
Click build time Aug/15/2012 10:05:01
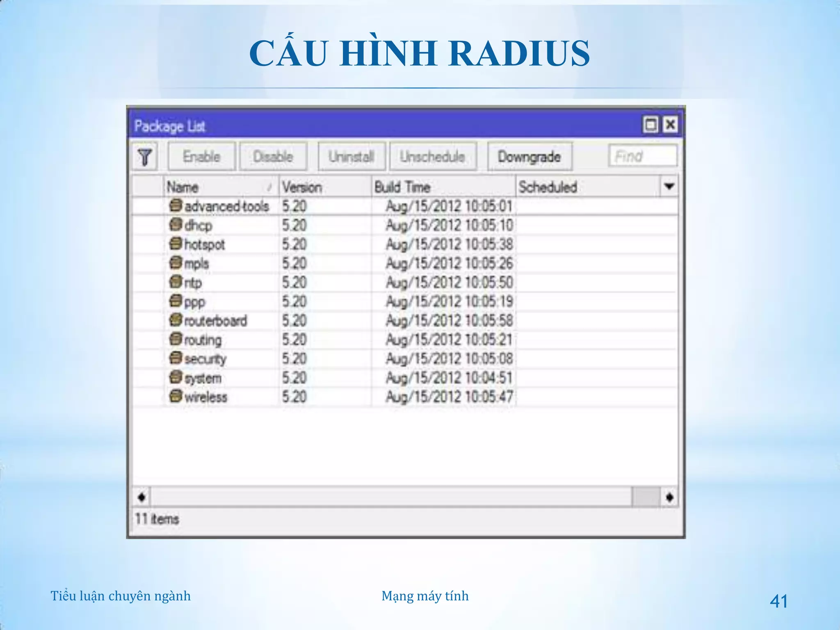[449, 206]
